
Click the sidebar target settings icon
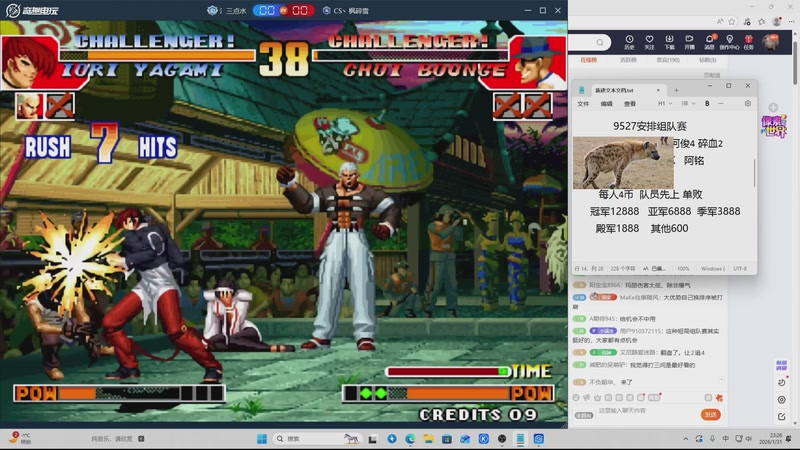[782, 399]
